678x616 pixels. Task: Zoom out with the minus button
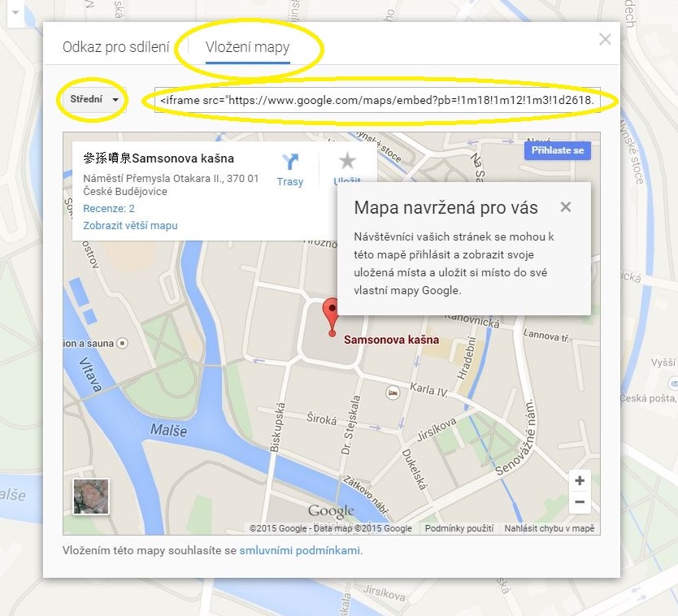(580, 502)
